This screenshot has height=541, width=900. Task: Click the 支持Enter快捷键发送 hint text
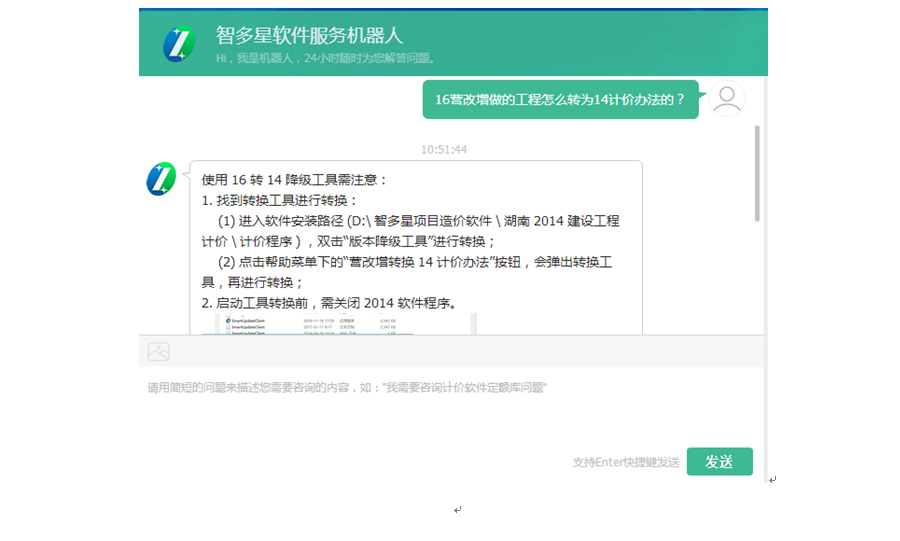point(625,462)
